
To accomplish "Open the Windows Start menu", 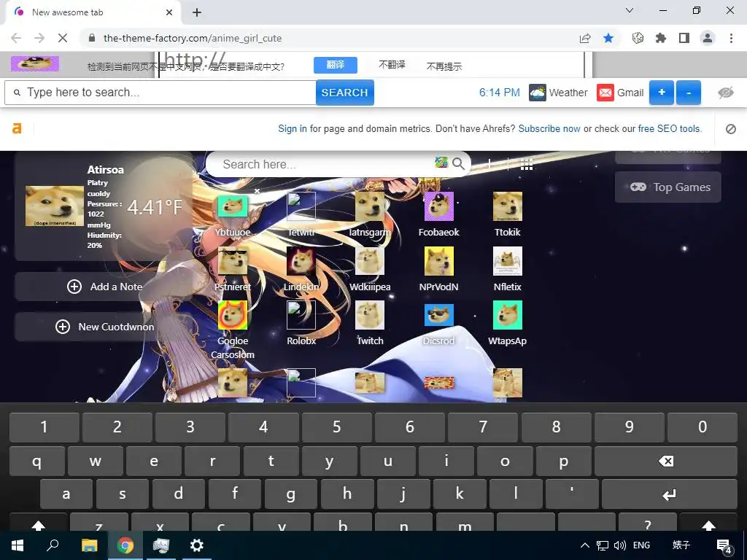I will point(18,545).
